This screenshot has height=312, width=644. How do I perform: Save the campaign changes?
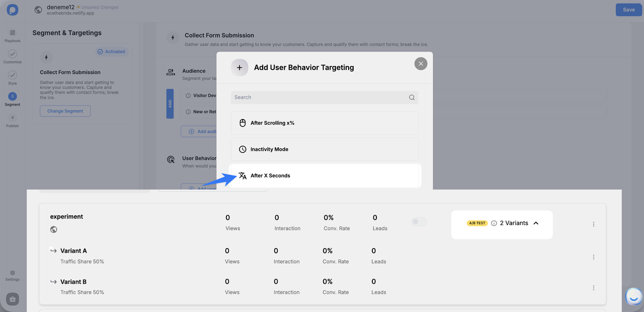[628, 10]
